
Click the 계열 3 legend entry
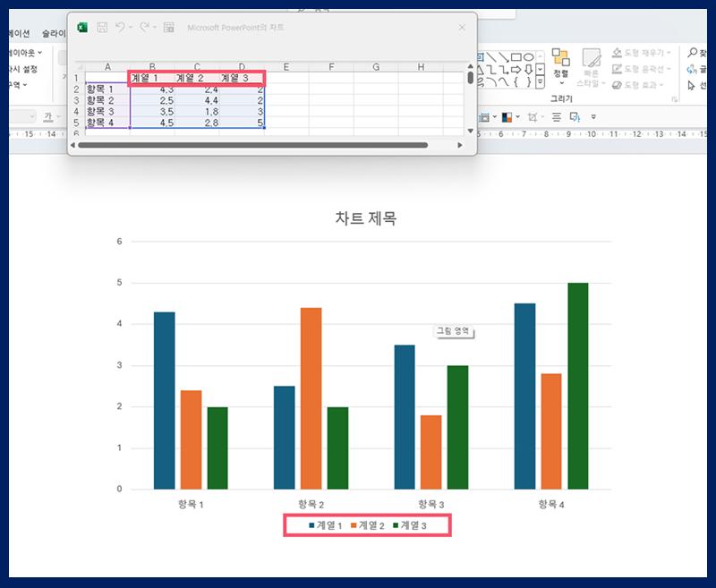[x=410, y=525]
